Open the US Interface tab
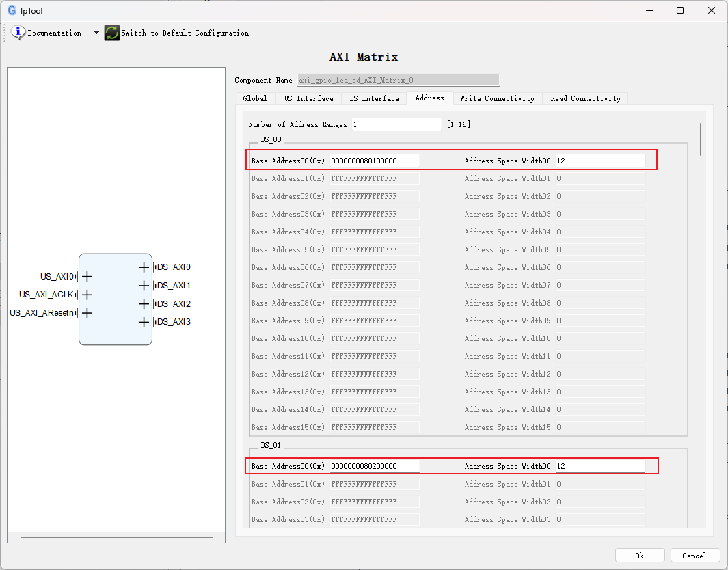728x570 pixels. pyautogui.click(x=308, y=98)
